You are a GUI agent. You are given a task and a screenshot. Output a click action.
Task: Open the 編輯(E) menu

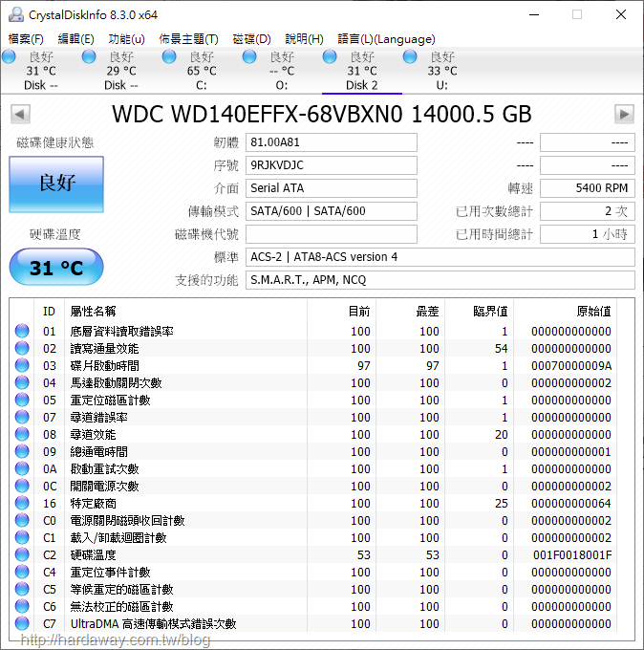click(75, 39)
